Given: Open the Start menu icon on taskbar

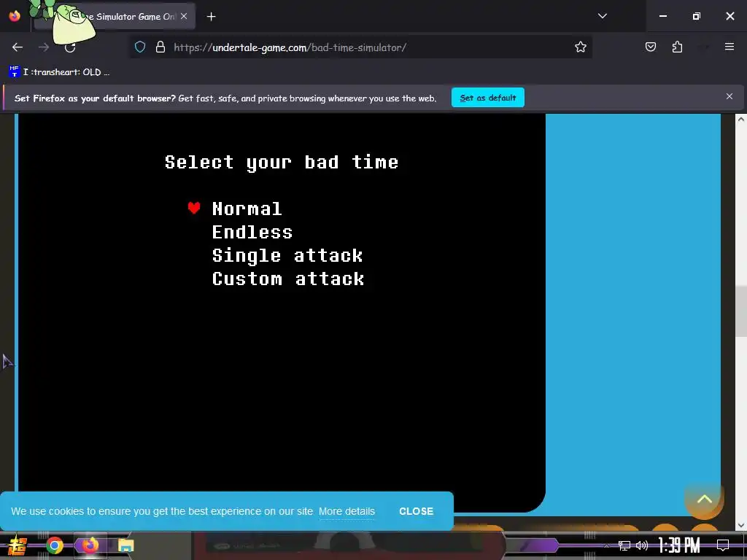Looking at the screenshot, I should pyautogui.click(x=18, y=545).
